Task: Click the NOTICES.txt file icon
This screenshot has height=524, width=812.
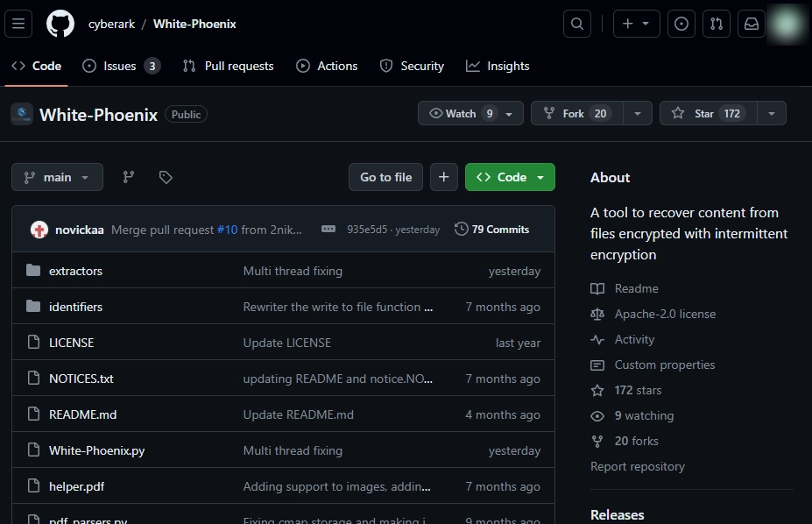Action: coord(33,378)
